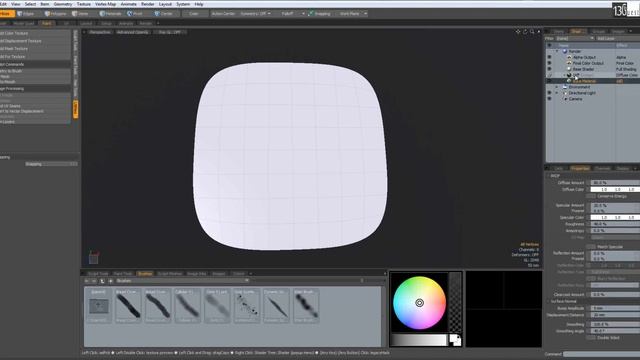Open the Work Plane dropdown

[x=353, y=13]
